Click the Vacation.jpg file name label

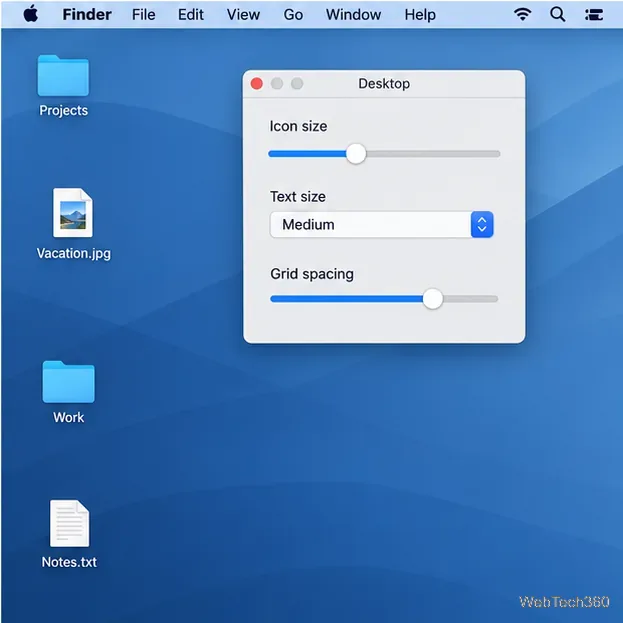74,253
